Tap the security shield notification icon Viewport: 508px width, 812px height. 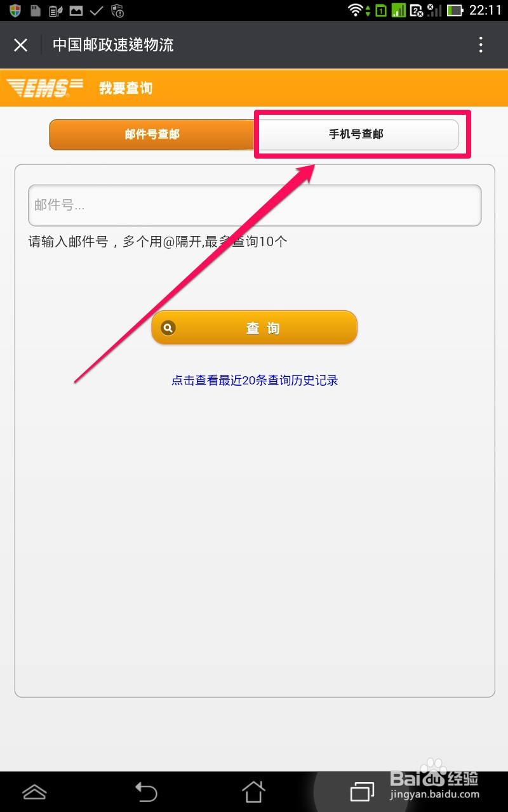click(x=15, y=10)
